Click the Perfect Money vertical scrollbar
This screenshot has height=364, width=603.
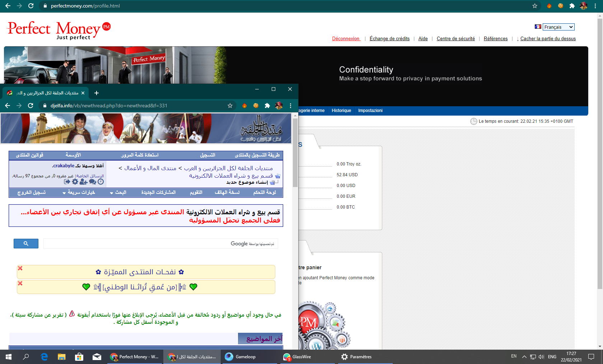[x=600, y=154]
